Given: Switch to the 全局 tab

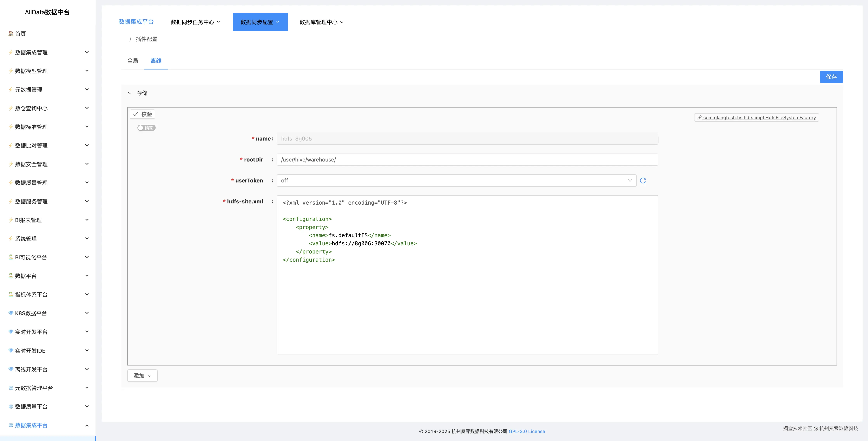Looking at the screenshot, I should 132,61.
